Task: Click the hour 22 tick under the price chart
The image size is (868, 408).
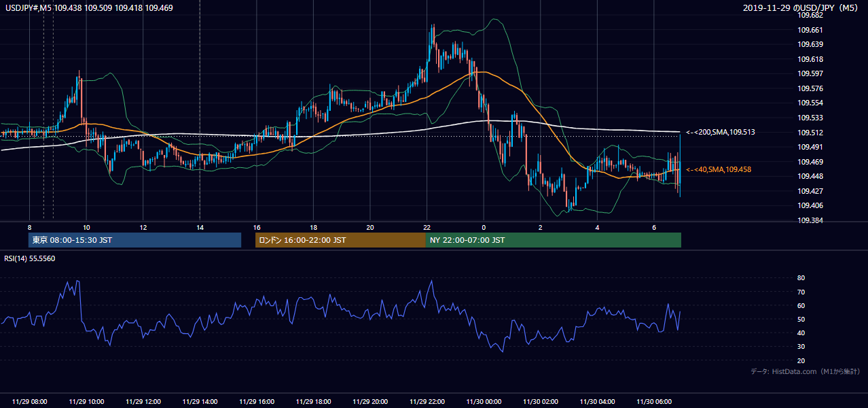Action: pyautogui.click(x=427, y=227)
